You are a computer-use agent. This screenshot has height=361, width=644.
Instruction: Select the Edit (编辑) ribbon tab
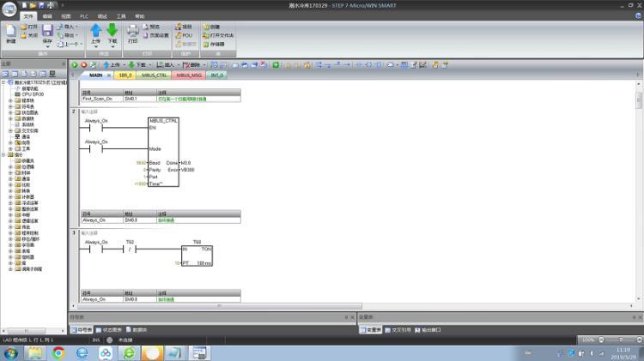click(x=47, y=16)
